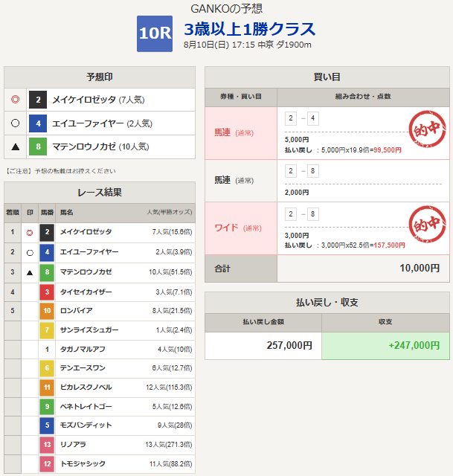Screen dimensions: 453x476
Task: Click the 8 box in the ワイド 2-8 combination
Action: click(x=312, y=214)
